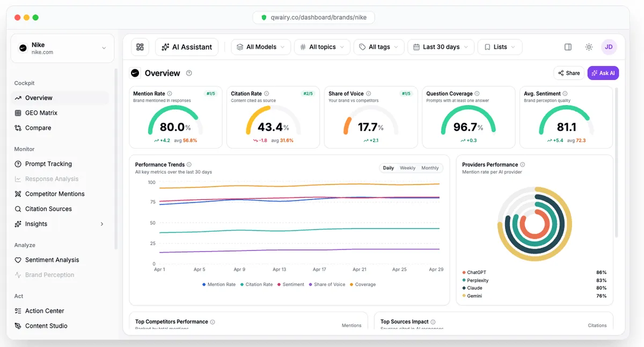This screenshot has width=644, height=347.
Task: Open the dashboard grid icon
Action: click(140, 47)
